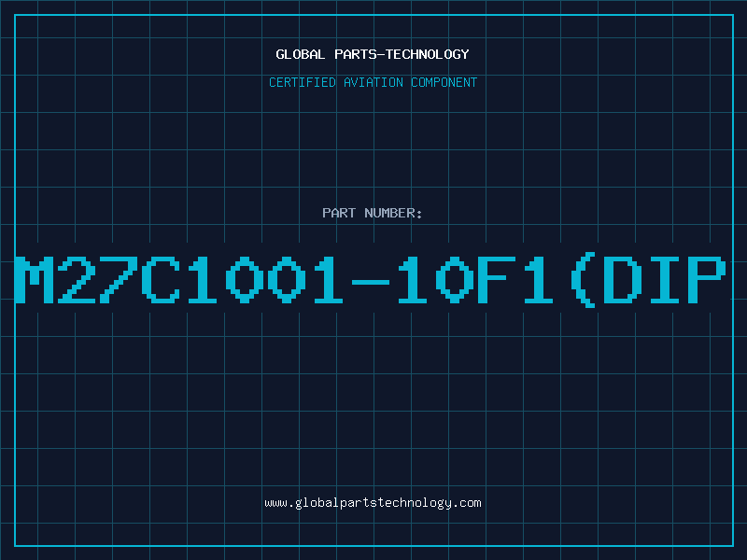Select the part number M27C1001-10F1(DIP

coord(371,279)
